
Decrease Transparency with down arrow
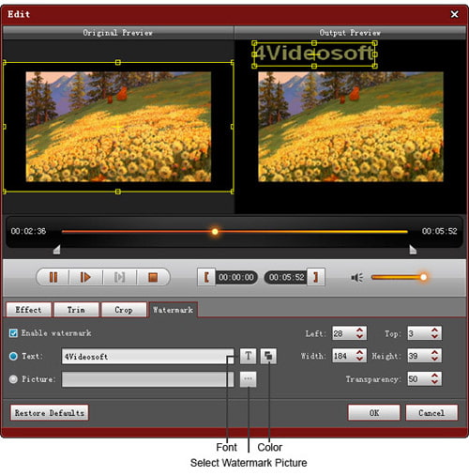(434, 382)
